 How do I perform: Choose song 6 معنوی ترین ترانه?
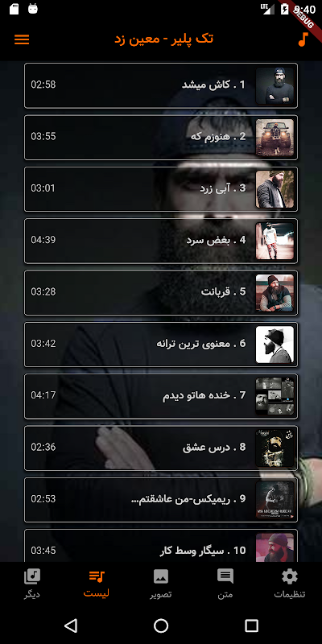[x=161, y=345]
